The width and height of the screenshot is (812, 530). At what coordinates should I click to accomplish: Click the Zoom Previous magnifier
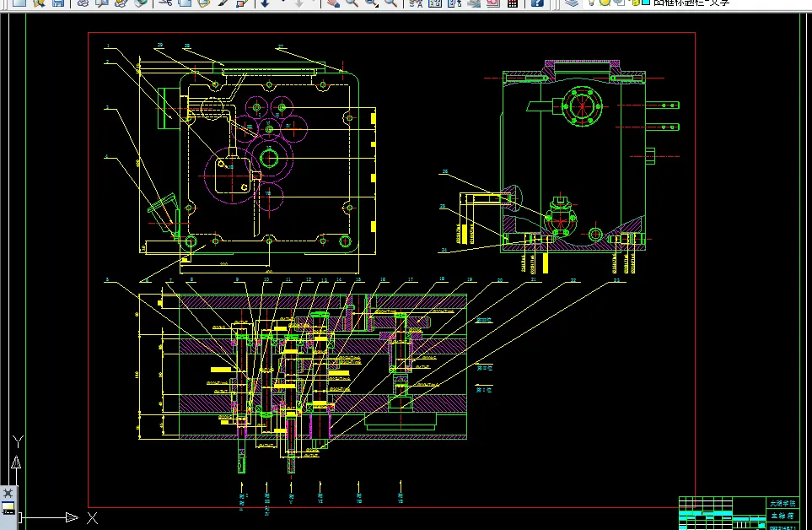(x=391, y=3)
